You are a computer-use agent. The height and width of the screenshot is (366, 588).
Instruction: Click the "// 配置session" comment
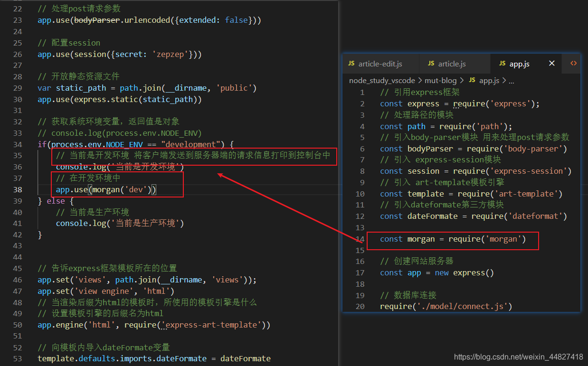[69, 43]
